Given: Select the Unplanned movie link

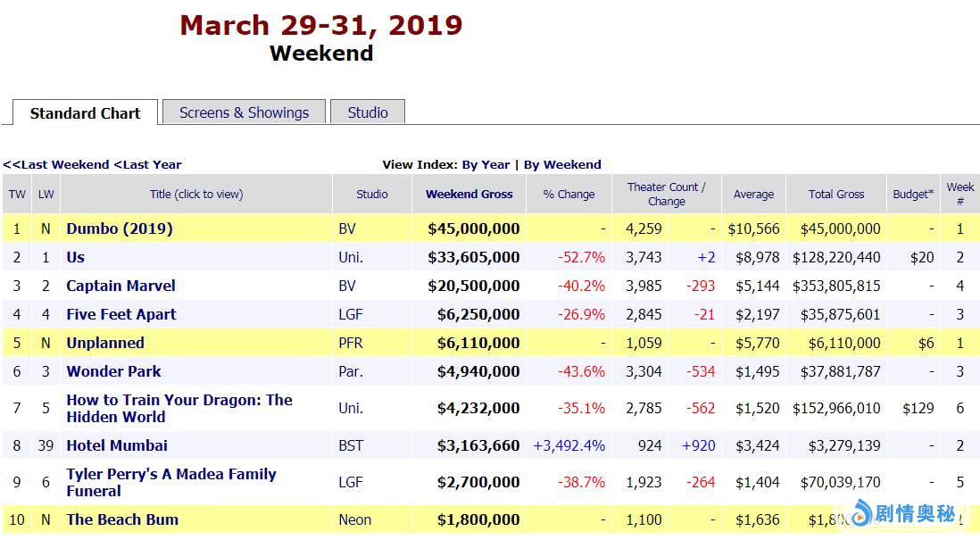Looking at the screenshot, I should point(105,343).
